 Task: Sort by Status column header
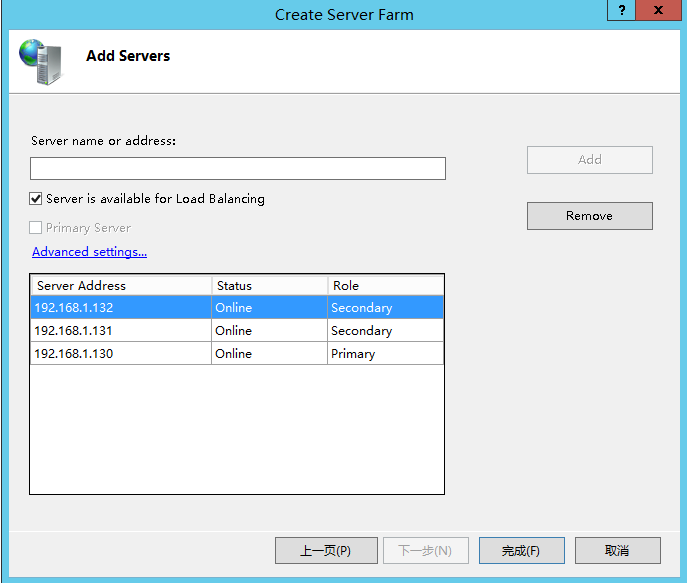coord(269,286)
